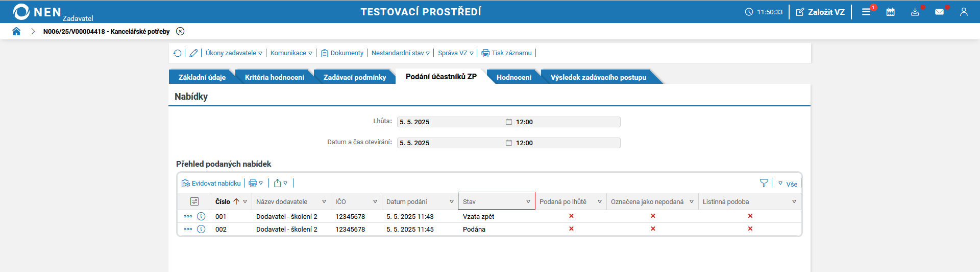The width and height of the screenshot is (980, 272).
Task: Click the clock showing 11:50:33
Action: click(x=764, y=12)
